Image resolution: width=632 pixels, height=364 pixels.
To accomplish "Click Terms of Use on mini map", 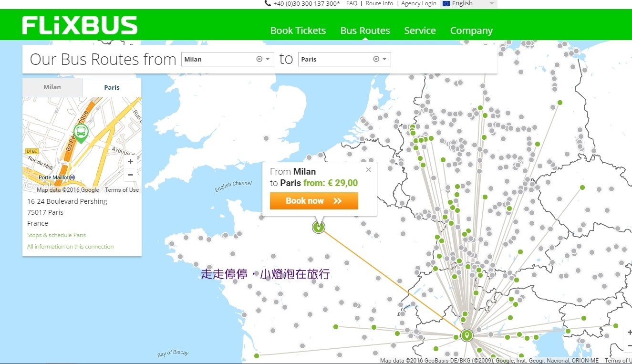I will [x=122, y=190].
